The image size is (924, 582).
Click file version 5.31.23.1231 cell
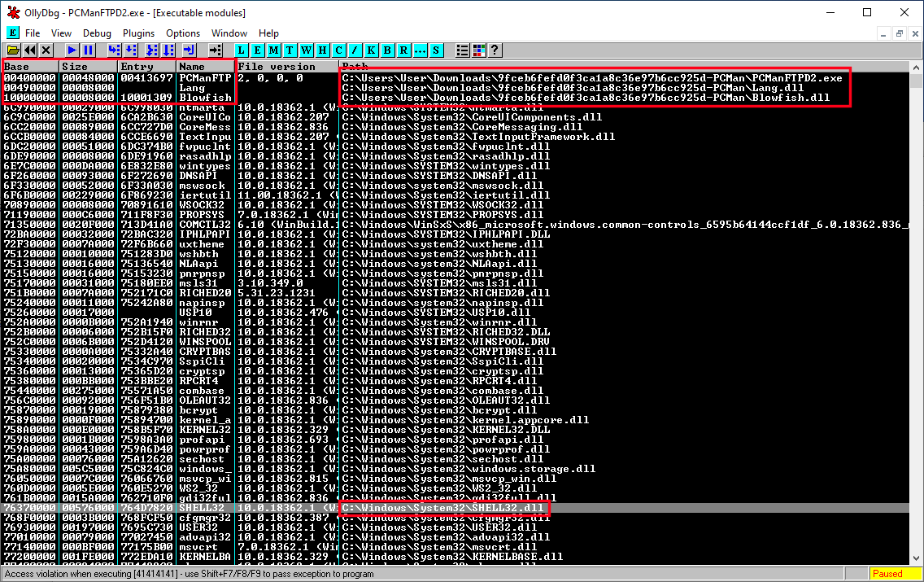pyautogui.click(x=277, y=293)
